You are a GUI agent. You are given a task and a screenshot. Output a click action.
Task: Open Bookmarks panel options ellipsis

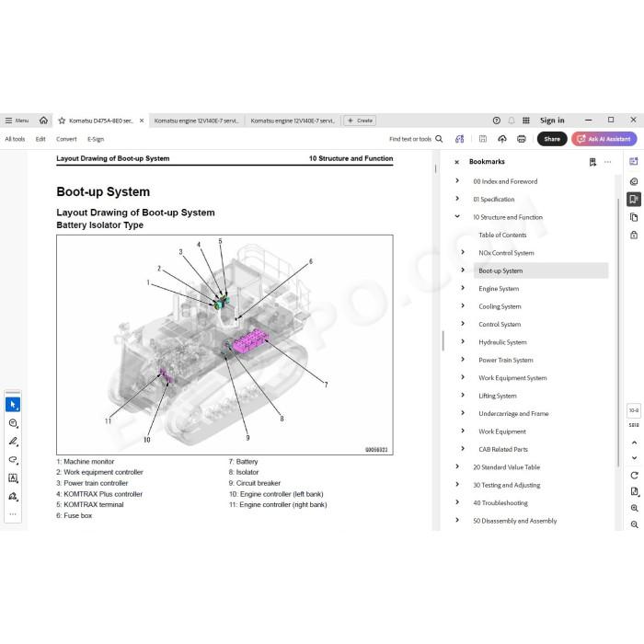[x=607, y=162]
